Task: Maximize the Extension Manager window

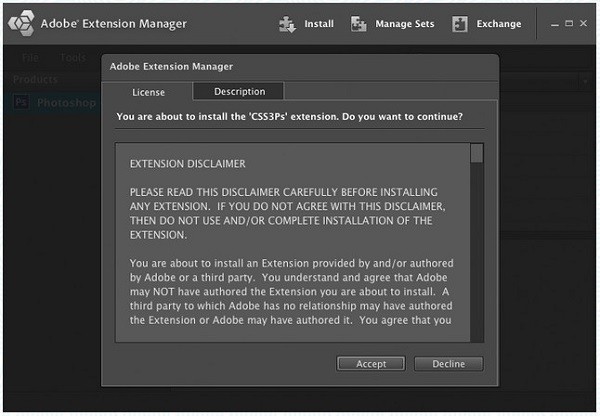Action: coord(569,23)
